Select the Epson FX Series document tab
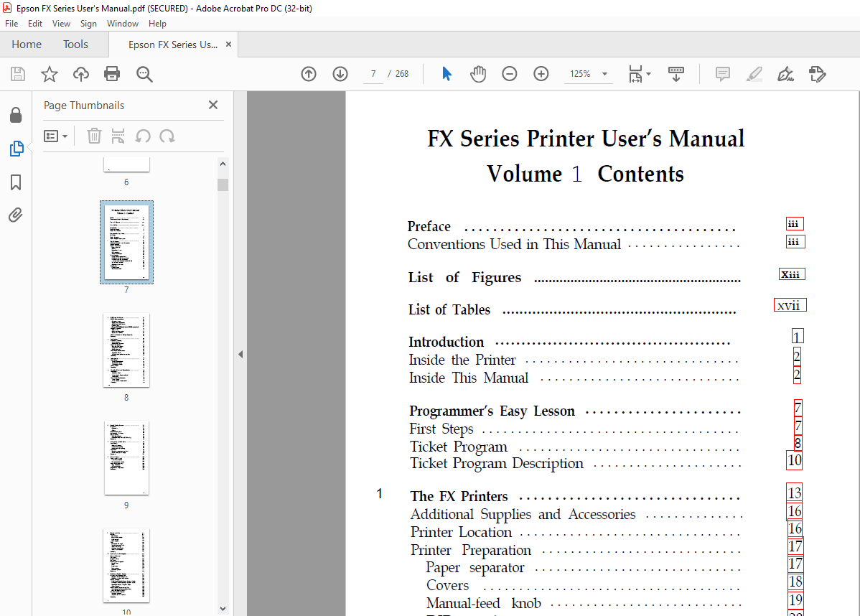The image size is (860, 616). [x=173, y=45]
